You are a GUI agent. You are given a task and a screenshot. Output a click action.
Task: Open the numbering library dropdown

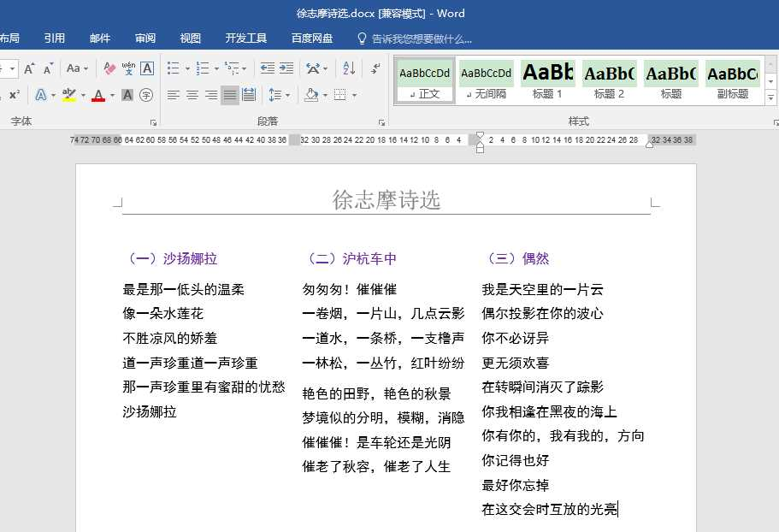coord(216,68)
